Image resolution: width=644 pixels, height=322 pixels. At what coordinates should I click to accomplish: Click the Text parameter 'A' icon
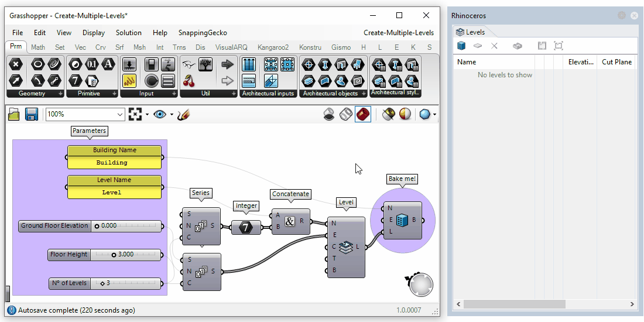108,64
